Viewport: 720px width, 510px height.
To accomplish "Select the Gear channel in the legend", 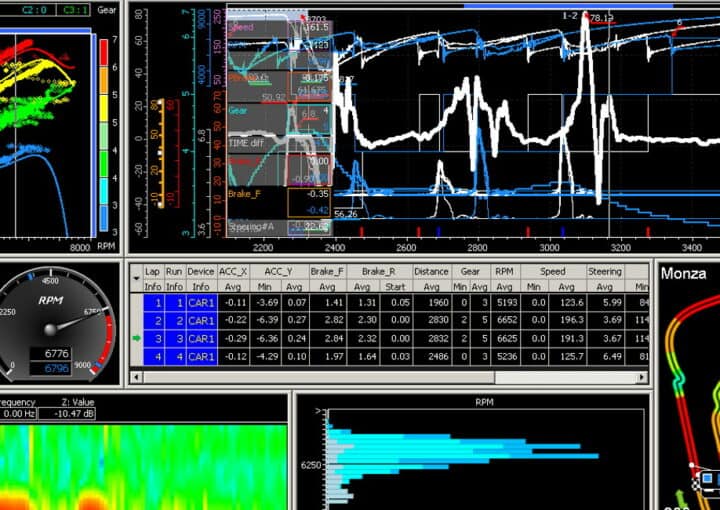I will click(x=239, y=111).
